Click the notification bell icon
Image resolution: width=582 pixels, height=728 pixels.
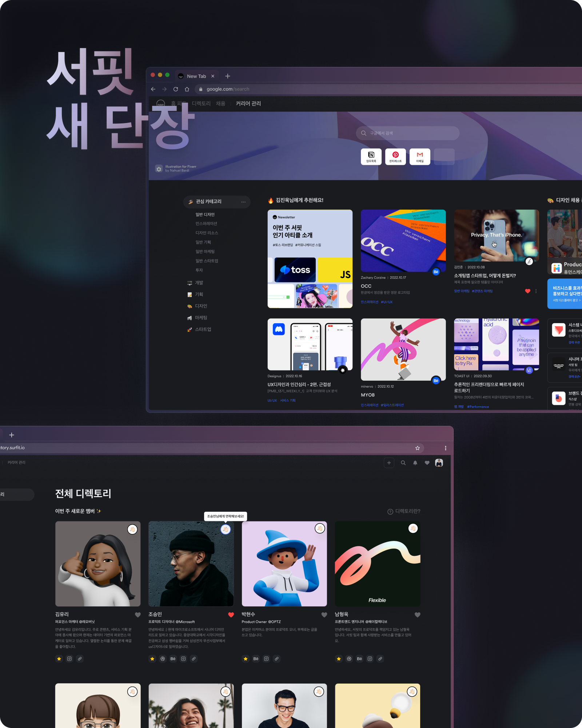tap(415, 463)
